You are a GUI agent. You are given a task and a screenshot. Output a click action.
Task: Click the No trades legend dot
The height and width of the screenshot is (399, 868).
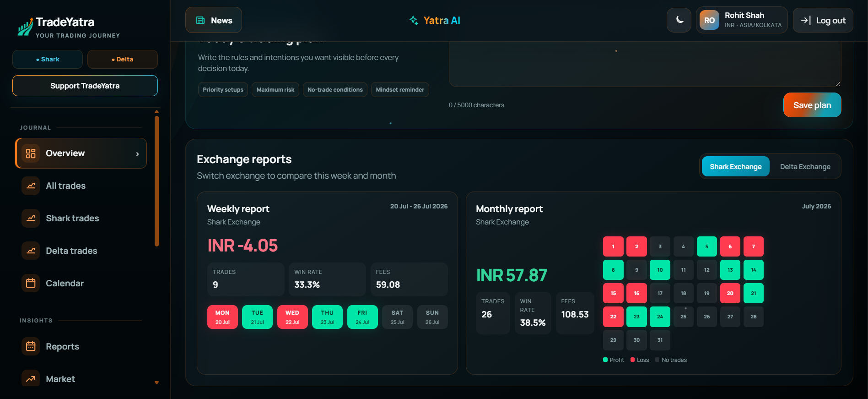point(658,360)
